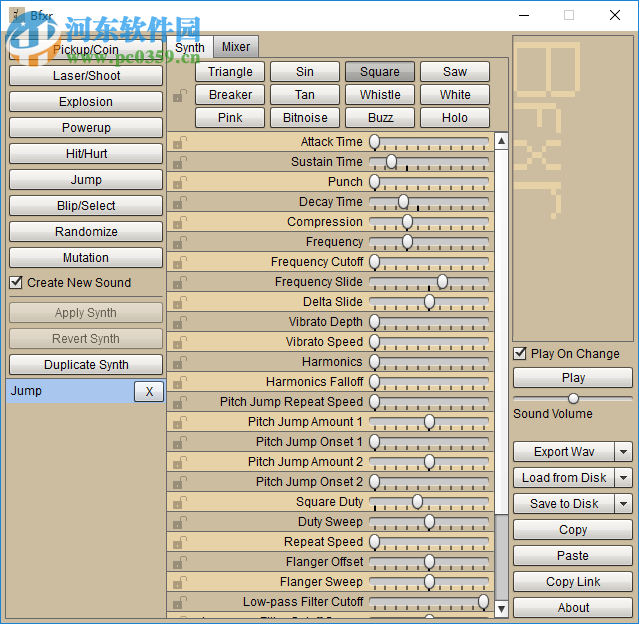Select the Whistle waveform

pos(380,95)
